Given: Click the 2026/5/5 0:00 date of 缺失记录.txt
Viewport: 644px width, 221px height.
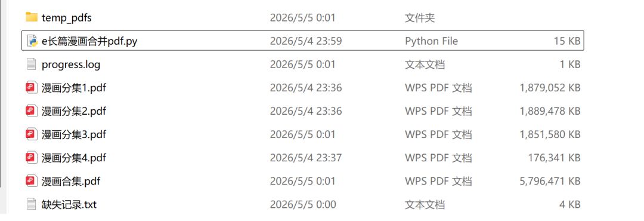Looking at the screenshot, I should pos(303,204).
